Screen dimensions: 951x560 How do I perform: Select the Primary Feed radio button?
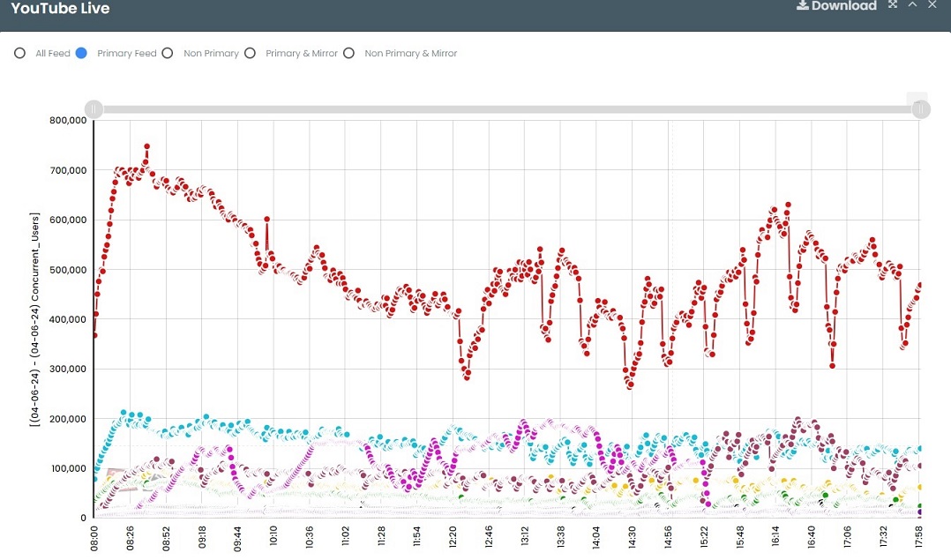(81, 54)
